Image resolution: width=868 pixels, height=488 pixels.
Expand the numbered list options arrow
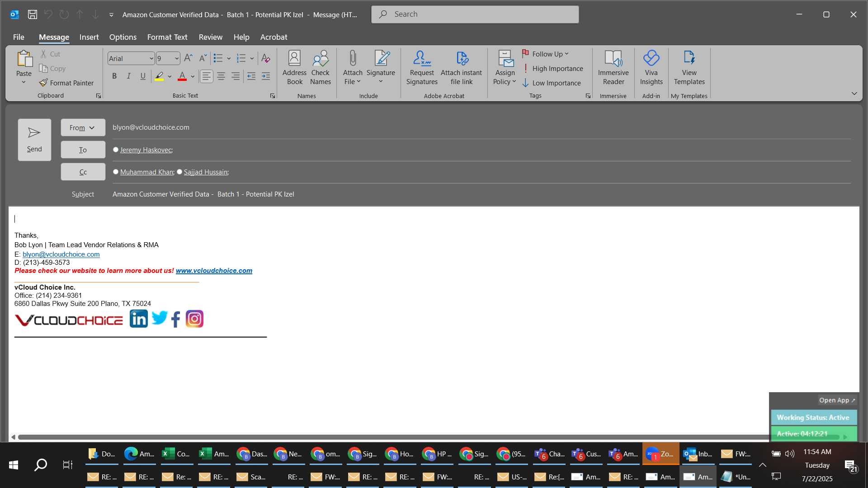tap(252, 58)
